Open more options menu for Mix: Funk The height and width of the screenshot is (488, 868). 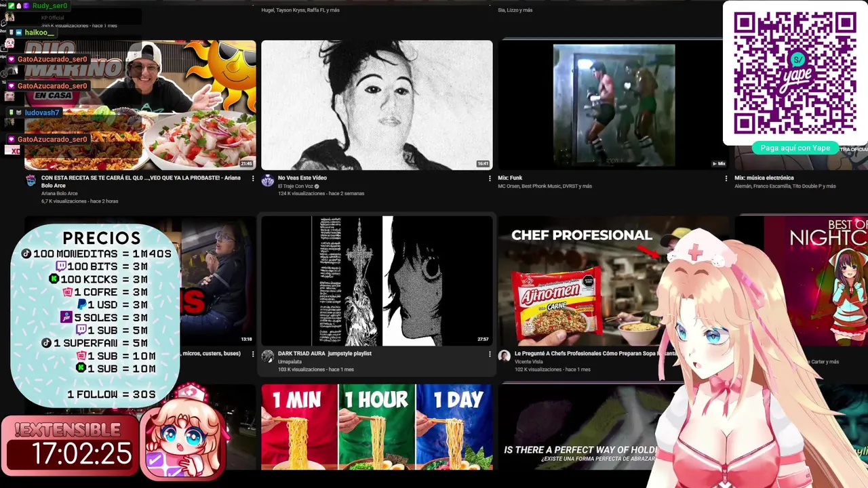pyautogui.click(x=726, y=178)
